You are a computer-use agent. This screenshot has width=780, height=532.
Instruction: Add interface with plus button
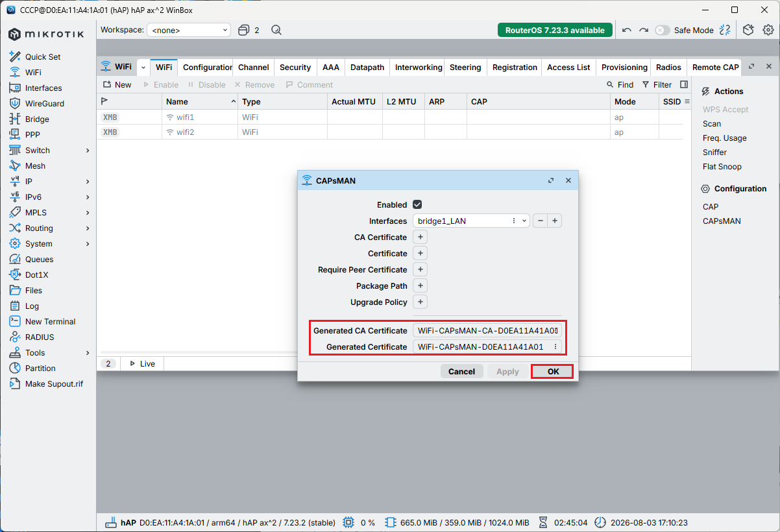pyautogui.click(x=555, y=221)
